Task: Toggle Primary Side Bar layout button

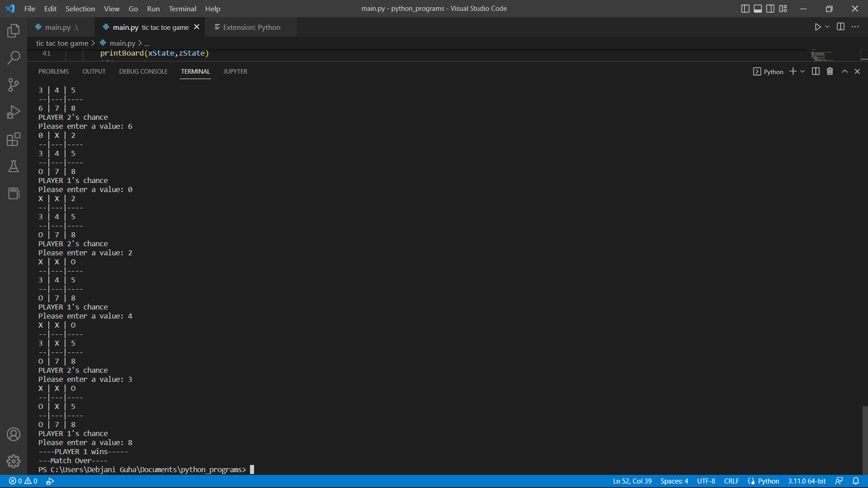Action: point(745,9)
